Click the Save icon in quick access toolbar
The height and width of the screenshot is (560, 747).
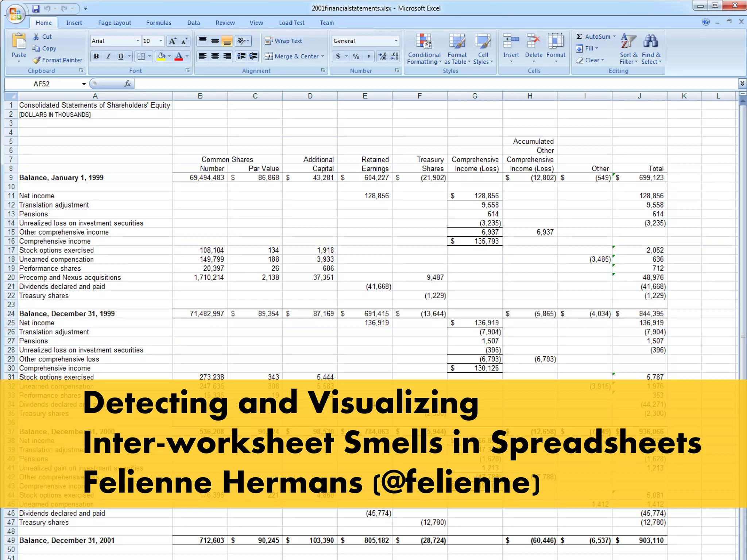click(36, 8)
